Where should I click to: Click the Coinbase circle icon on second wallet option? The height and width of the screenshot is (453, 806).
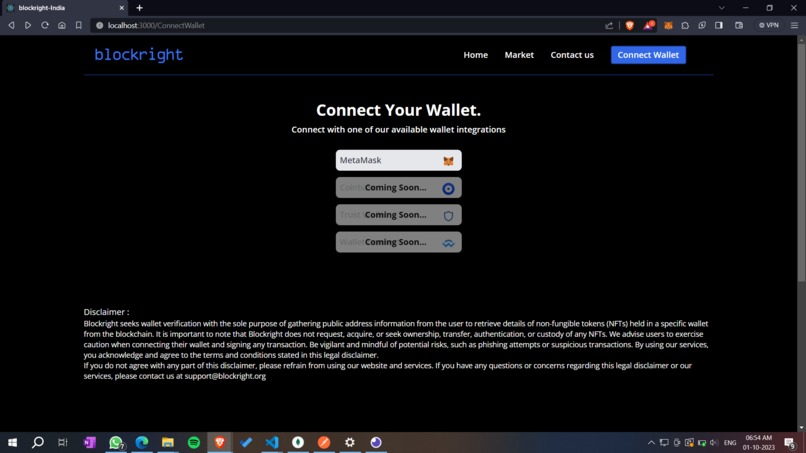point(448,189)
